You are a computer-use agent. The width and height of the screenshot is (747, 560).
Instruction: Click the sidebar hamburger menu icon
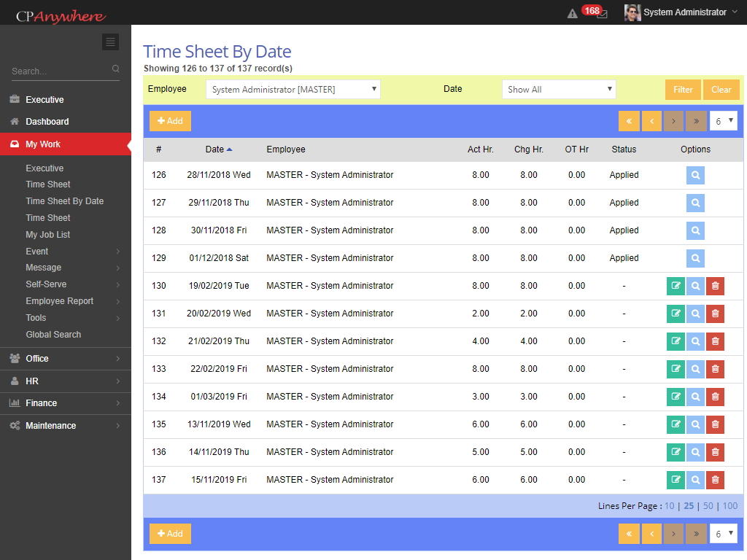110,42
